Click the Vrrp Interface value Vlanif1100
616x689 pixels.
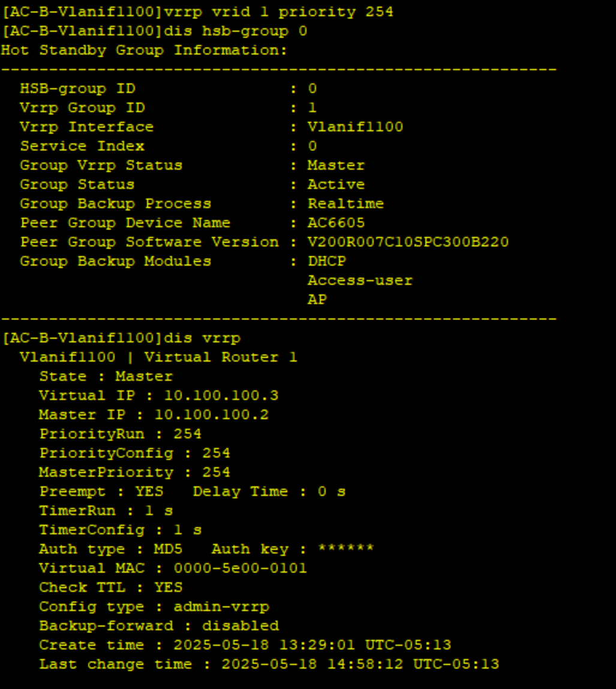click(x=355, y=127)
